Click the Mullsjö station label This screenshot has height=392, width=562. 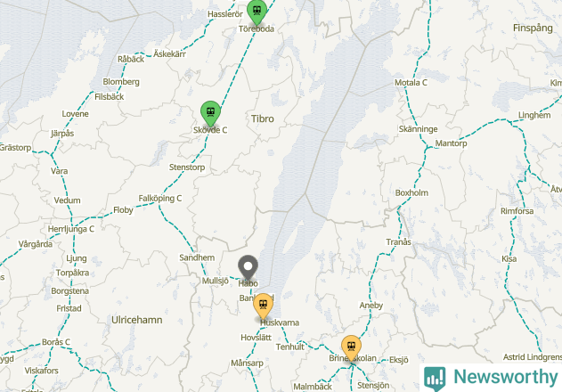[215, 281]
